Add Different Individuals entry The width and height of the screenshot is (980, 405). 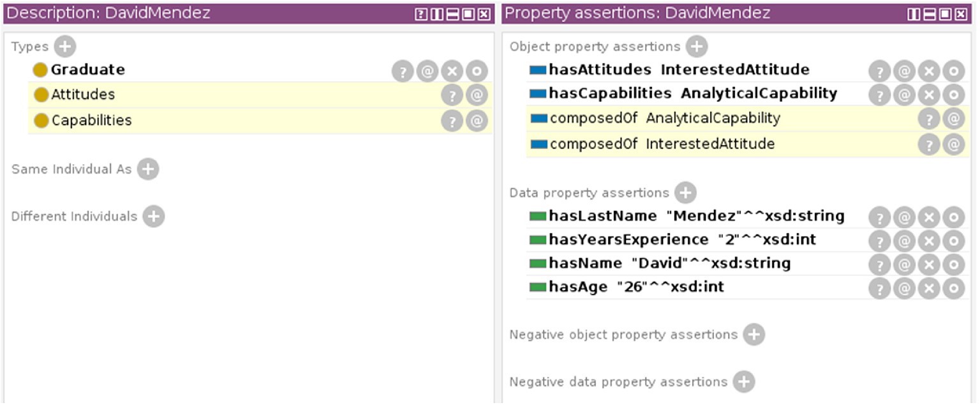[153, 217]
